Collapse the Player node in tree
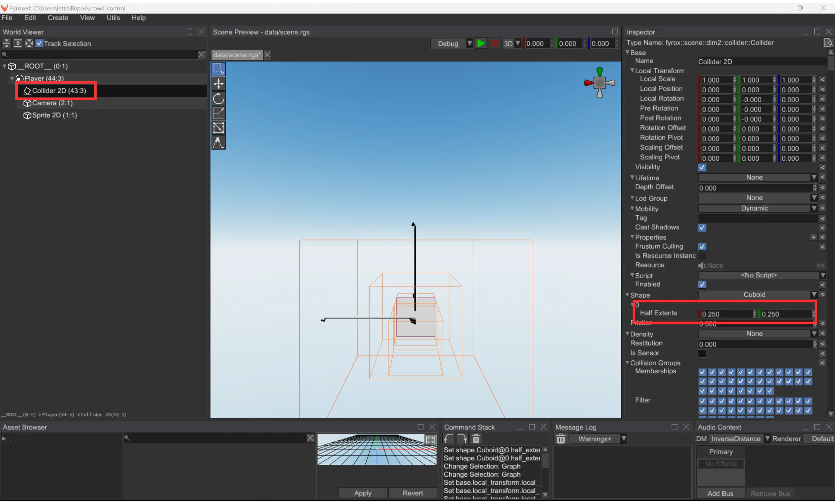This screenshot has width=835, height=504. [x=12, y=78]
